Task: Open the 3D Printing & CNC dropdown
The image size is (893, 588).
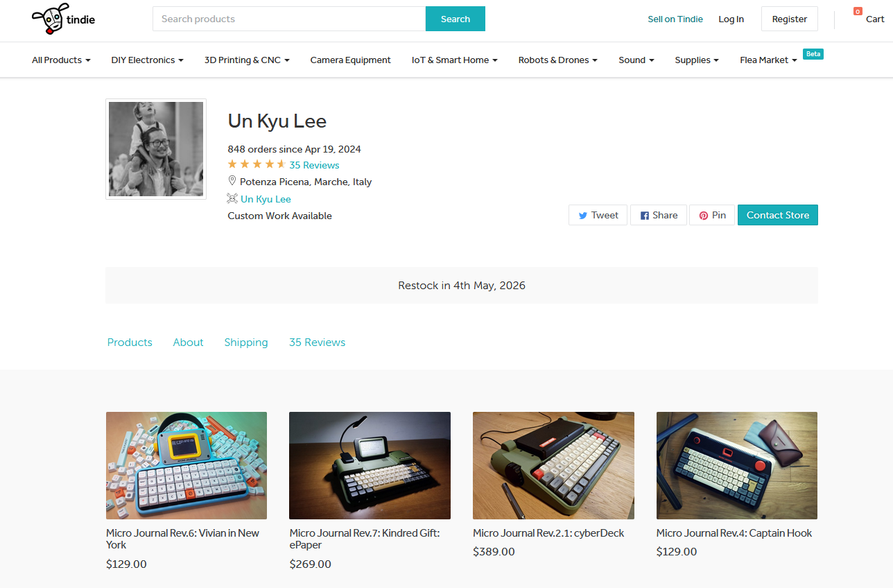Action: (x=247, y=60)
